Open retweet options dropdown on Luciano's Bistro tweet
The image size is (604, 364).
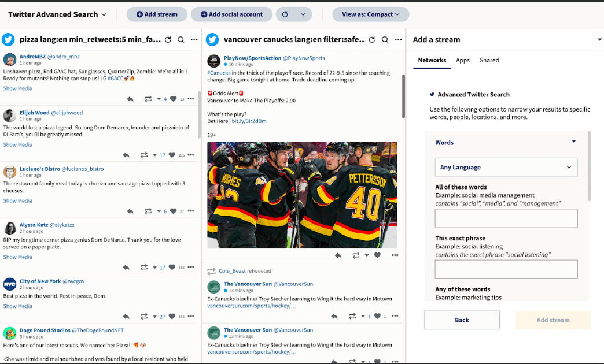point(159,211)
